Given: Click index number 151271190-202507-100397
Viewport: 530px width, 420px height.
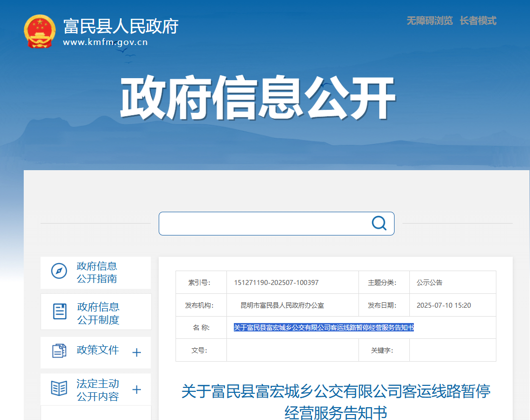Looking at the screenshot, I should (276, 283).
